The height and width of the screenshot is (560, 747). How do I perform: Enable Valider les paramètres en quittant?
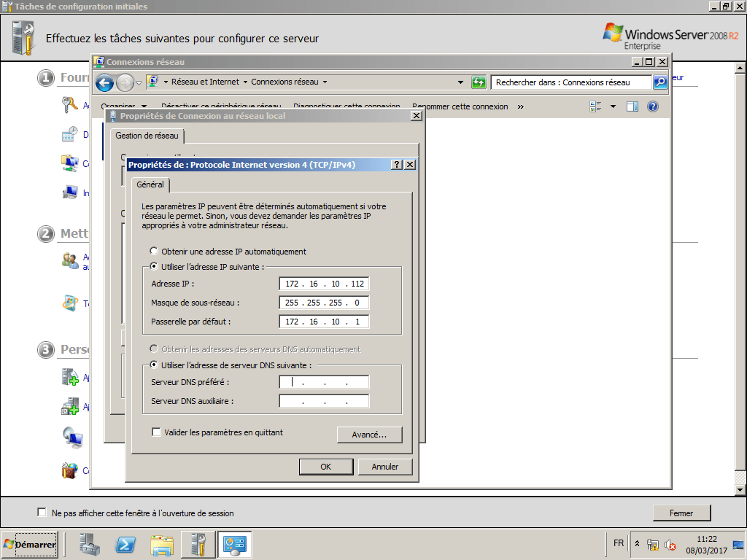click(x=156, y=432)
